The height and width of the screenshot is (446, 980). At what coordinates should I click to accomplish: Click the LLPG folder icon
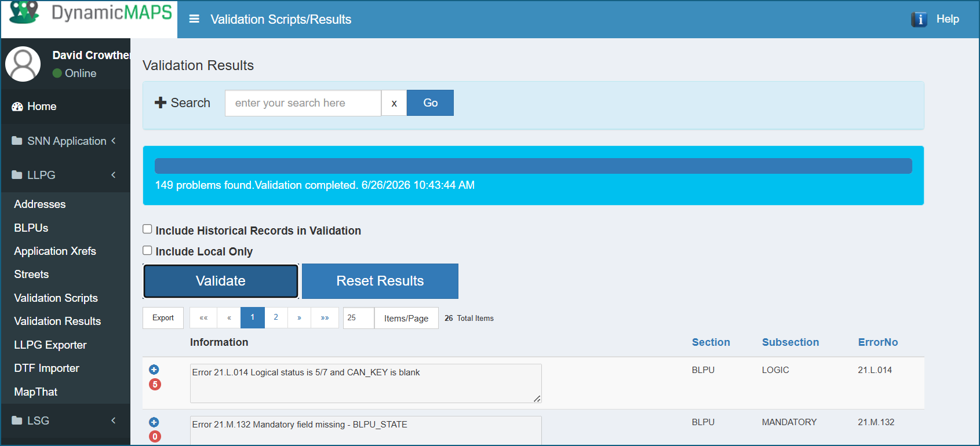click(x=17, y=175)
